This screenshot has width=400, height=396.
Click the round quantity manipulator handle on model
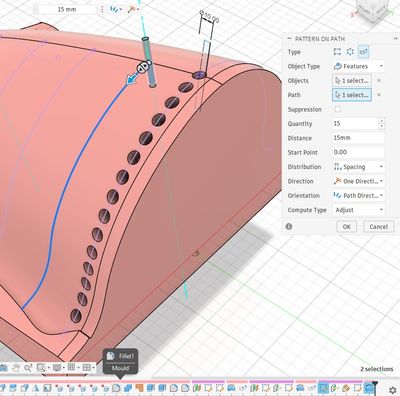point(142,68)
